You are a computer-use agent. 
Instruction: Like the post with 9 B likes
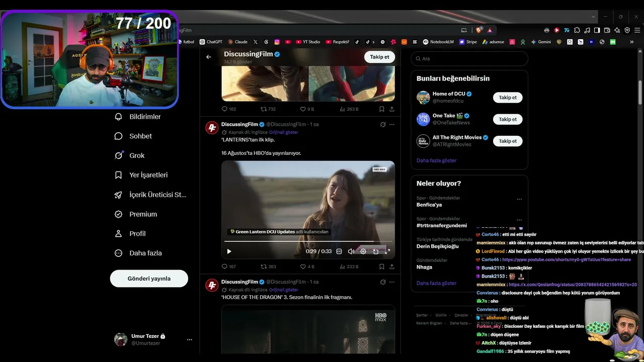point(307,109)
